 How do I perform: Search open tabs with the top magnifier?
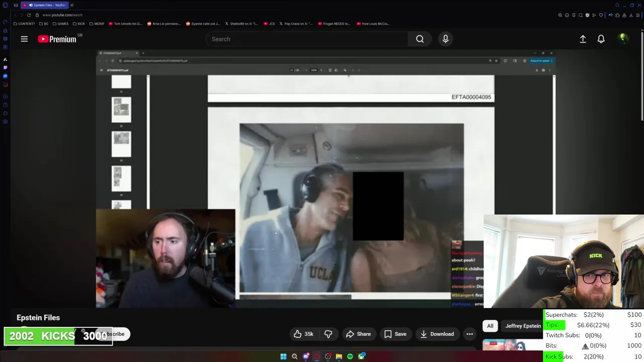pos(617,5)
